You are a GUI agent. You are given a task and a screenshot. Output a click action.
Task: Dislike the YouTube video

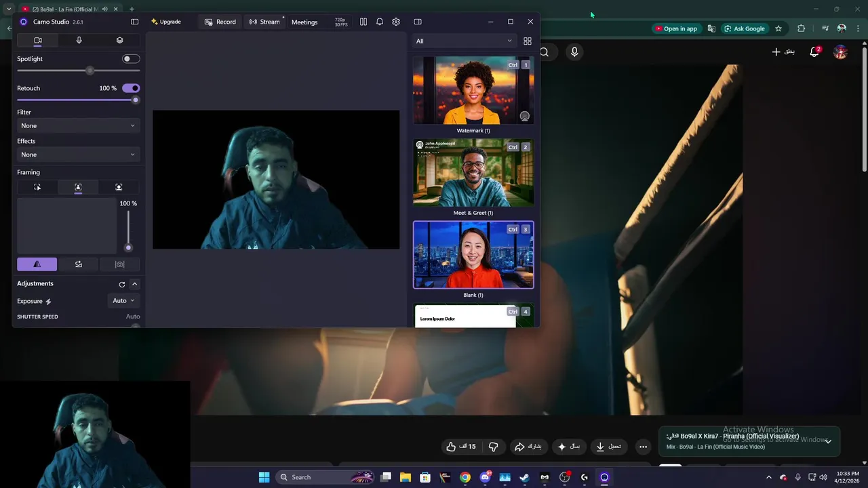[x=493, y=447]
